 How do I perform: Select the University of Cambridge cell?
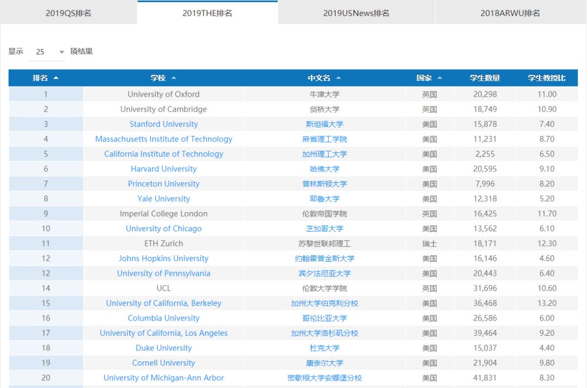pyautogui.click(x=163, y=109)
